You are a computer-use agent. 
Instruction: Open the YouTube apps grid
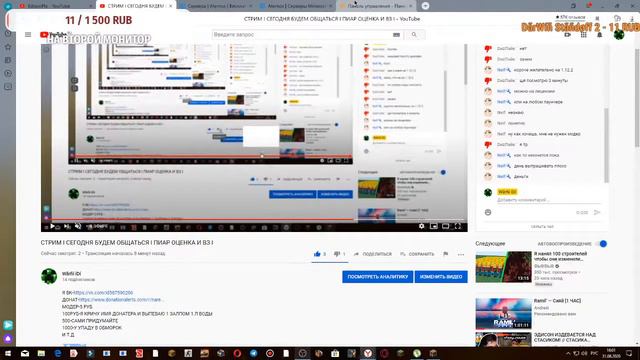584,35
